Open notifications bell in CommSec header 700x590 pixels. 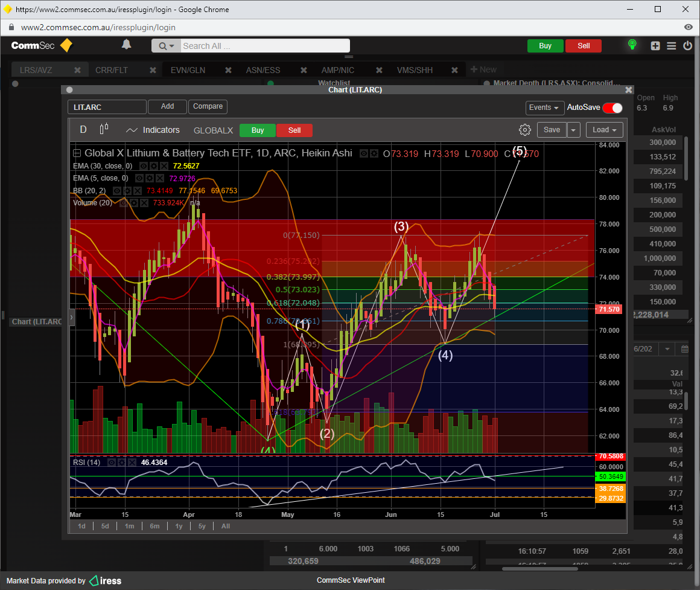tap(126, 45)
